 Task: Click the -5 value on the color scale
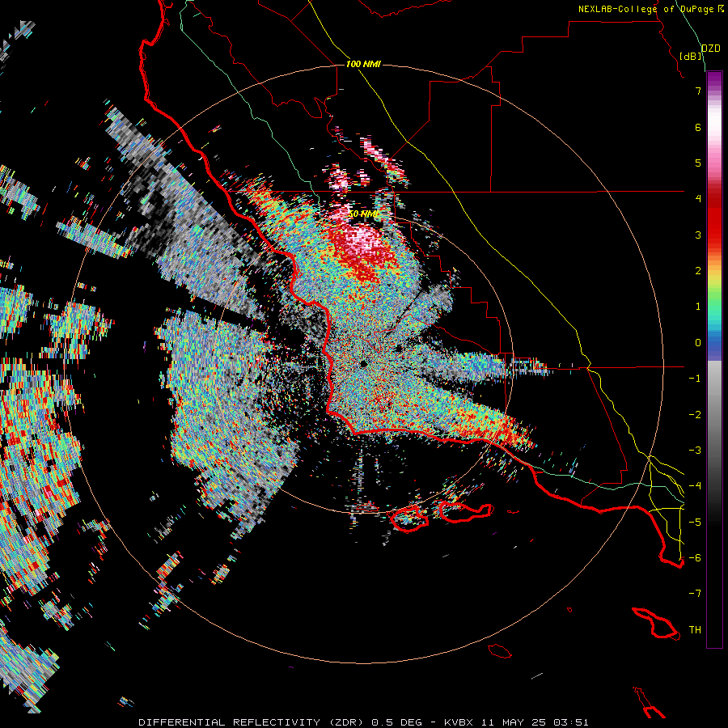(695, 523)
